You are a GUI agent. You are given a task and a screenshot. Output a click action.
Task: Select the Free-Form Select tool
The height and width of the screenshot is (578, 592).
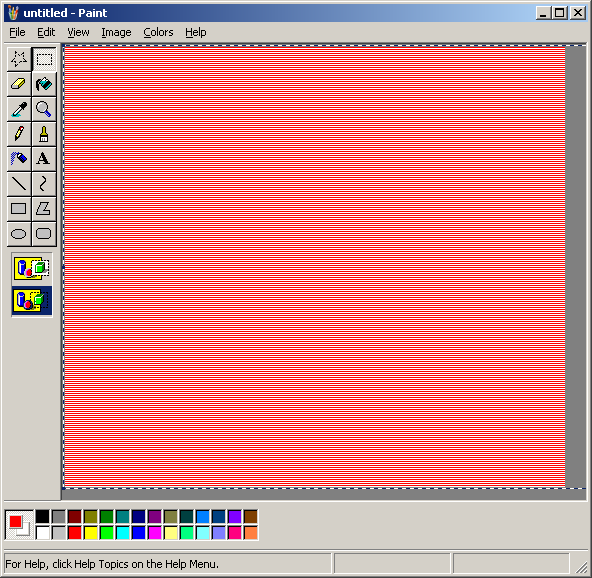tap(19, 59)
